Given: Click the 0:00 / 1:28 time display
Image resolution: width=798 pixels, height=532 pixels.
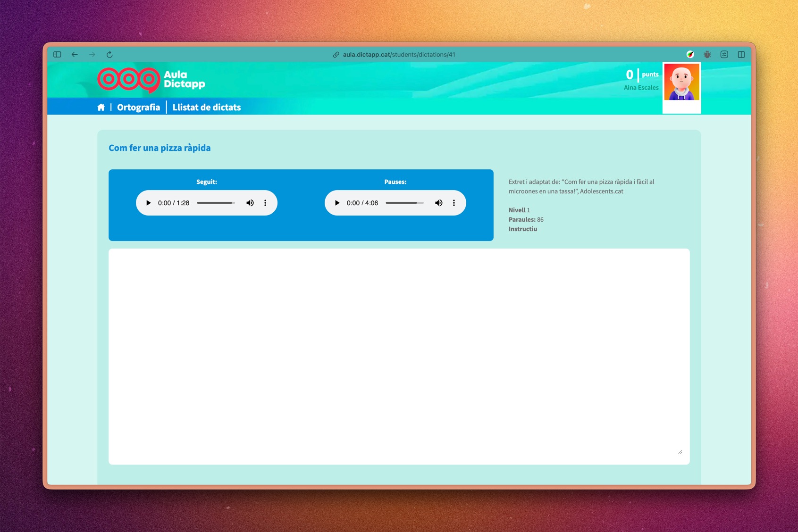Looking at the screenshot, I should 174,203.
